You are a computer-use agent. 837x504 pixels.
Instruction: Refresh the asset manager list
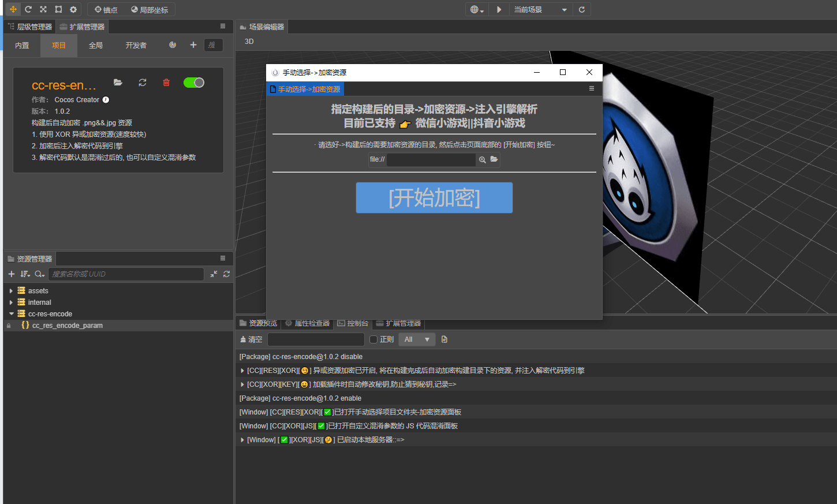coord(227,274)
